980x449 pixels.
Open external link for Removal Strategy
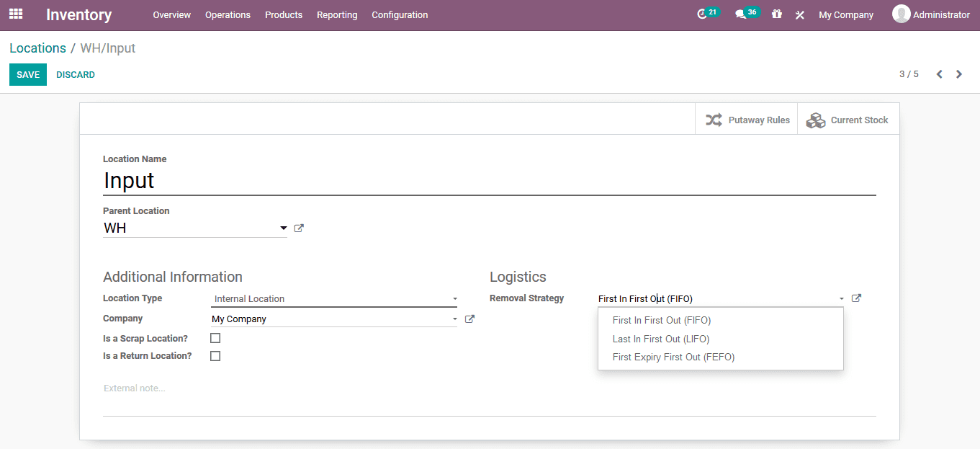[856, 298]
